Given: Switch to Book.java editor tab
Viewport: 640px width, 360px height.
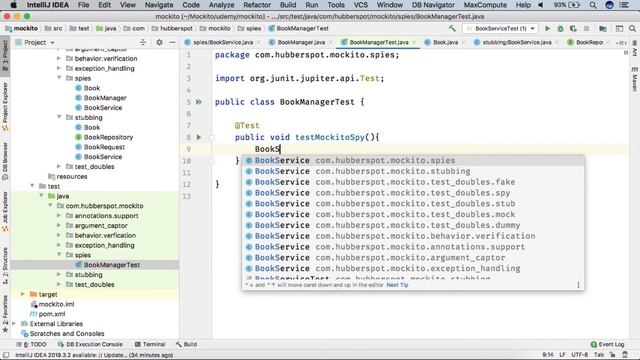Looking at the screenshot, I should (x=445, y=42).
